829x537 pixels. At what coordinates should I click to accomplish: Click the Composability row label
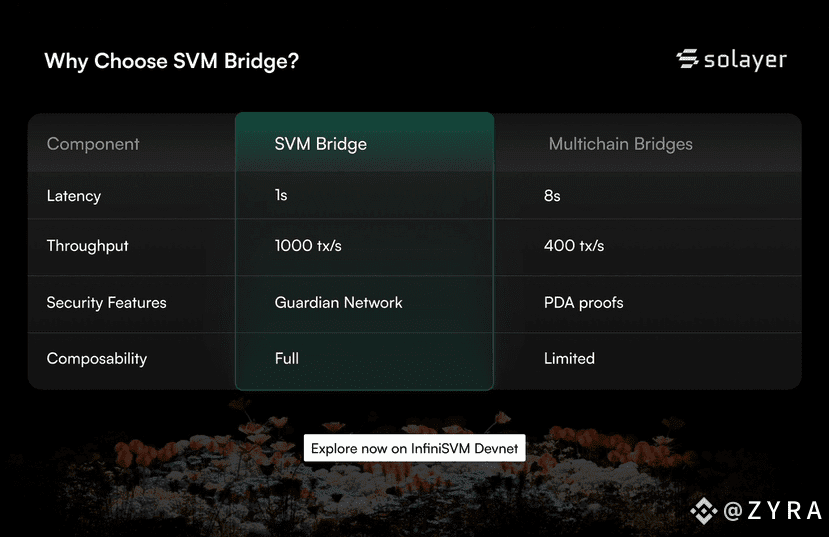click(97, 358)
